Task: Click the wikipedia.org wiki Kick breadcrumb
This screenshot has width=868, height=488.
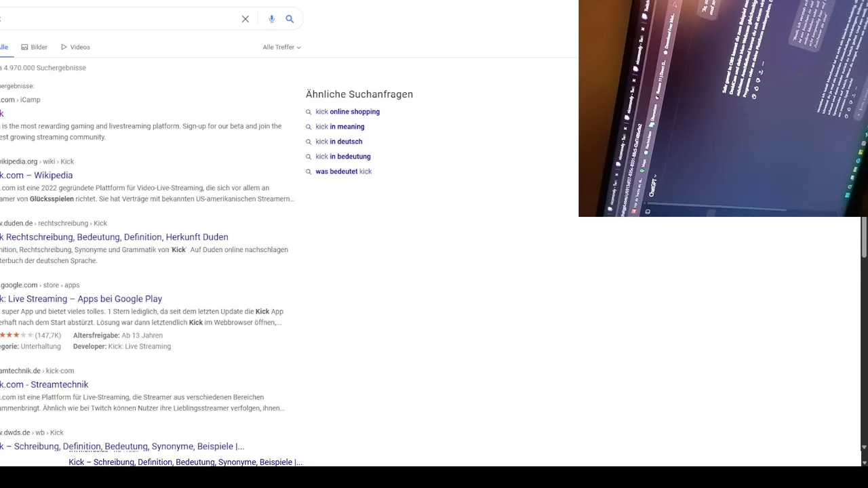Action: coord(37,162)
